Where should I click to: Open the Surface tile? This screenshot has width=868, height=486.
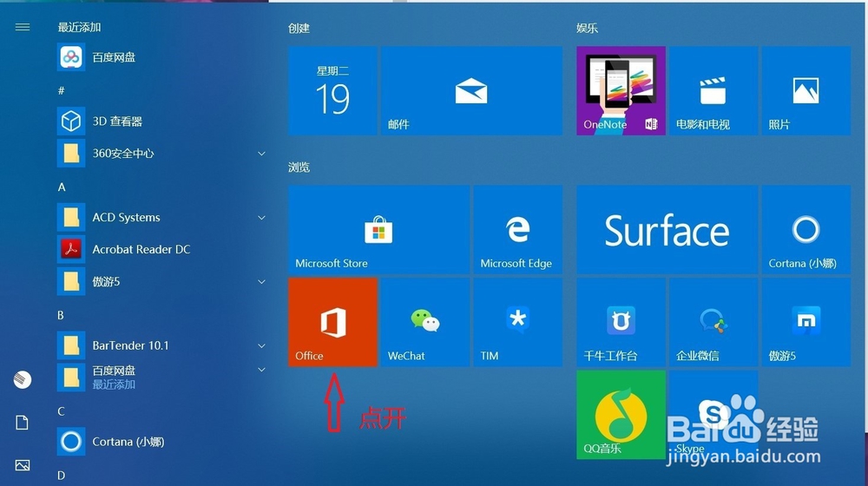click(667, 230)
